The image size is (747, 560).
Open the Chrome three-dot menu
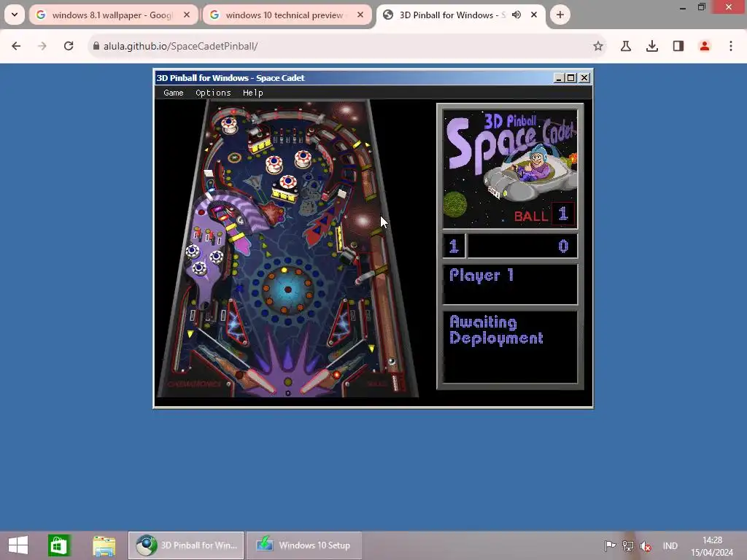tap(731, 46)
